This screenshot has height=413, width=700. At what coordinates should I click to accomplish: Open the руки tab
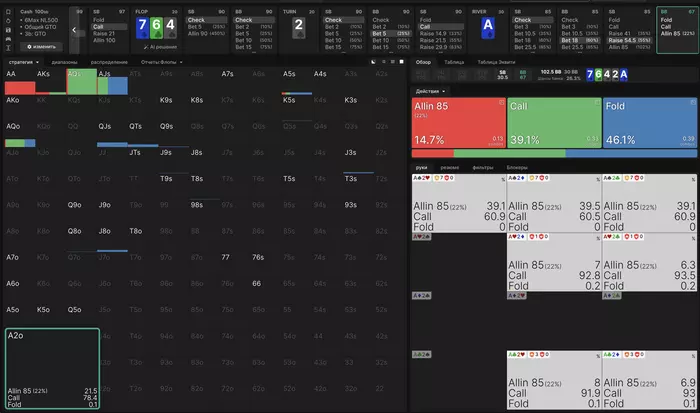421,167
